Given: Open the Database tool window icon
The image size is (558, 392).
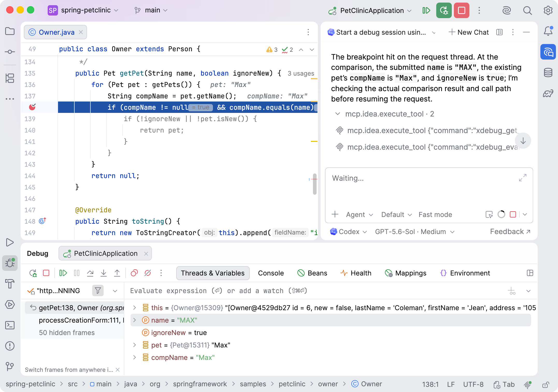Looking at the screenshot, I should point(548,73).
